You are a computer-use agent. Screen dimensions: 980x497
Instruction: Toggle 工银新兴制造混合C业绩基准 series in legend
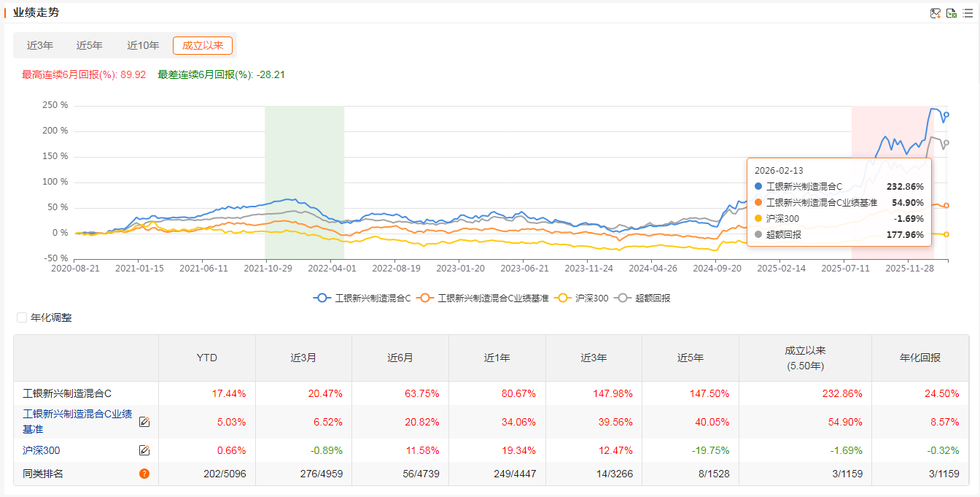pyautogui.click(x=483, y=298)
